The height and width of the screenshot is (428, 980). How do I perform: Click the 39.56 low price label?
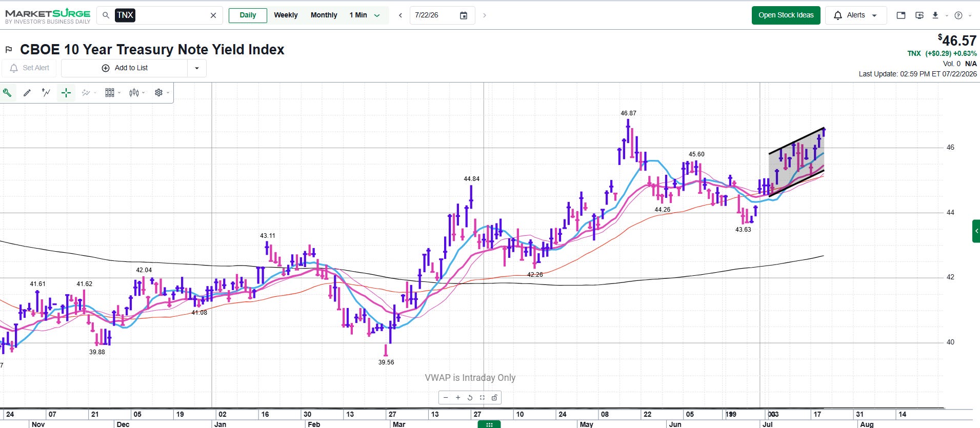(x=386, y=362)
